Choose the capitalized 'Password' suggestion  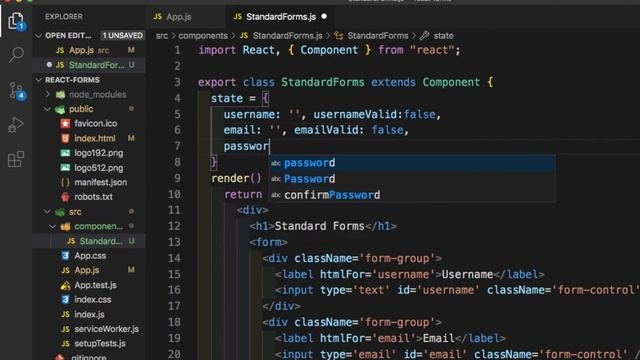[x=411, y=179]
